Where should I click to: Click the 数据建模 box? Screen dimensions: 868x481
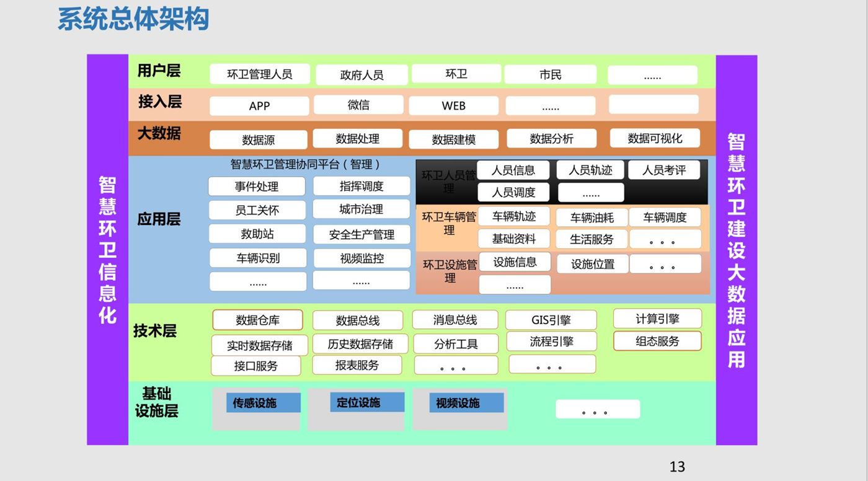[454, 139]
